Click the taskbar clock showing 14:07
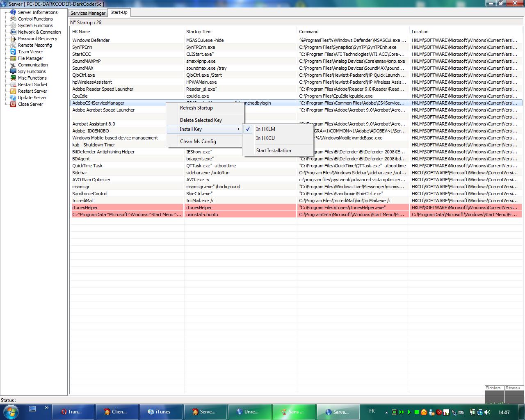Viewport: 525px width, 420px height. pos(504,412)
